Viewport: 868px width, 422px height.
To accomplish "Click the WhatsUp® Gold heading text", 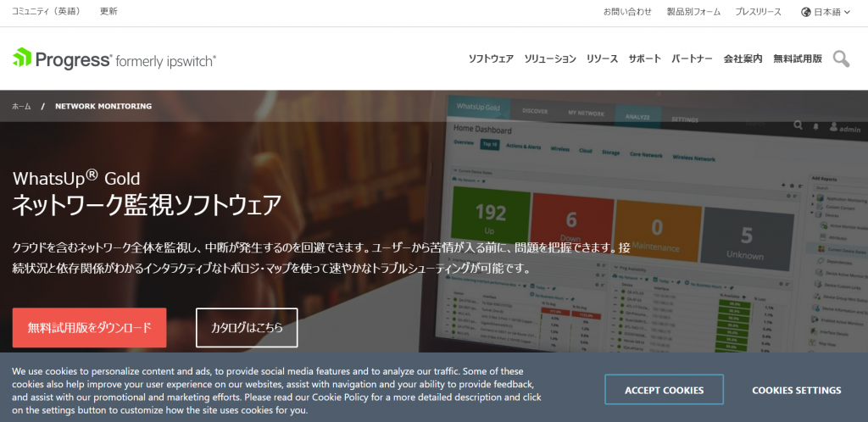I will [x=76, y=178].
